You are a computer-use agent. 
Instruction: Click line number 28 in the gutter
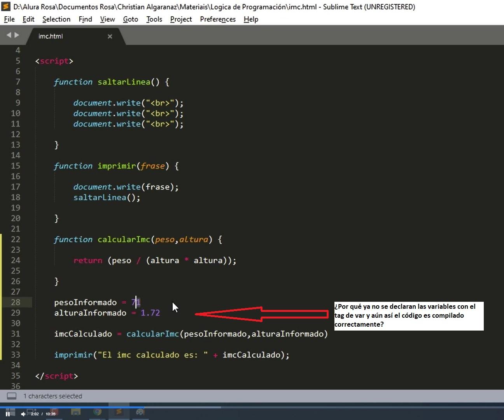coord(16,302)
